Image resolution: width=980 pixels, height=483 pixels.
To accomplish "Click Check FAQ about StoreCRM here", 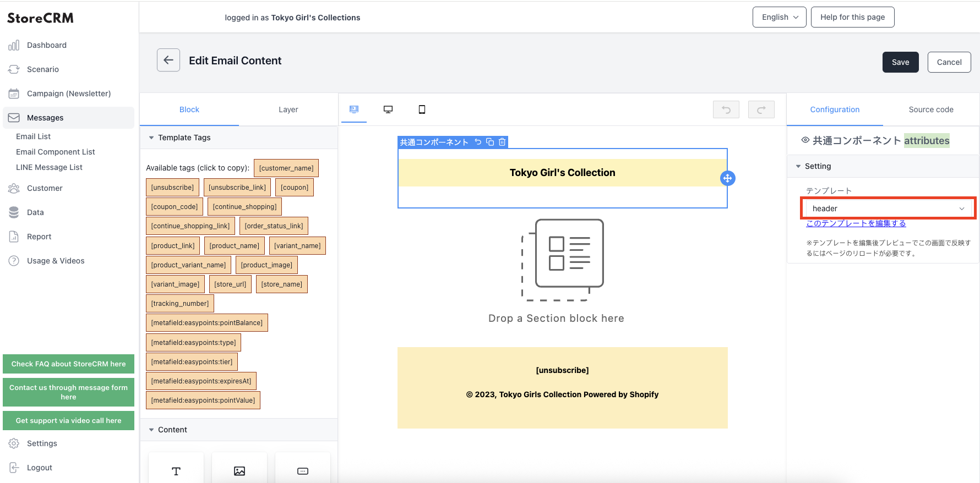I will click(68, 364).
